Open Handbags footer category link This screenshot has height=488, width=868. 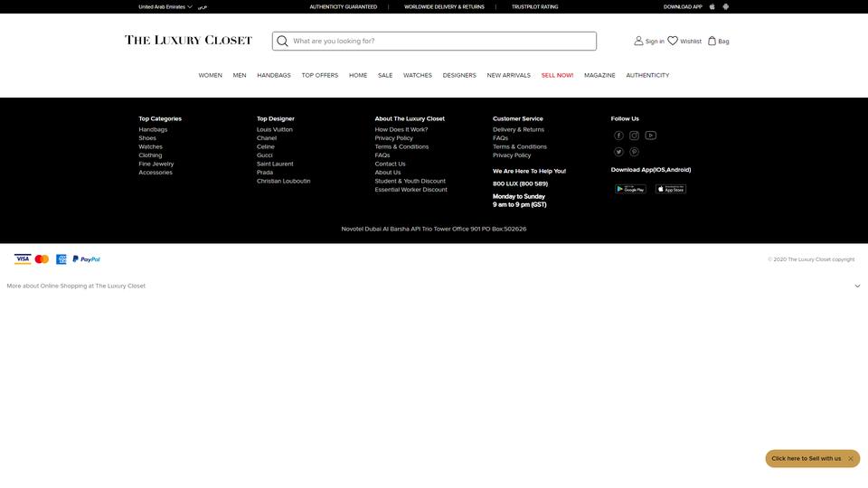153,129
